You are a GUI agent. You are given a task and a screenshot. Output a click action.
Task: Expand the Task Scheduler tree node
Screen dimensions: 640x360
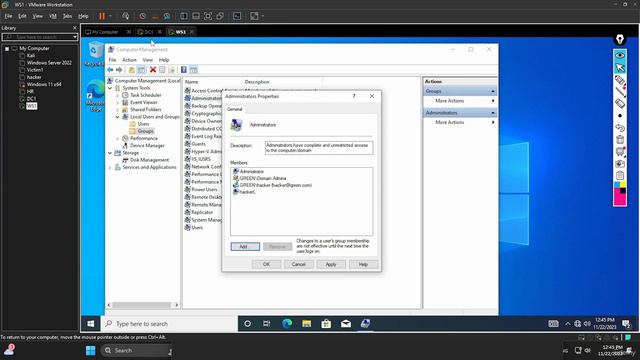(x=118, y=95)
